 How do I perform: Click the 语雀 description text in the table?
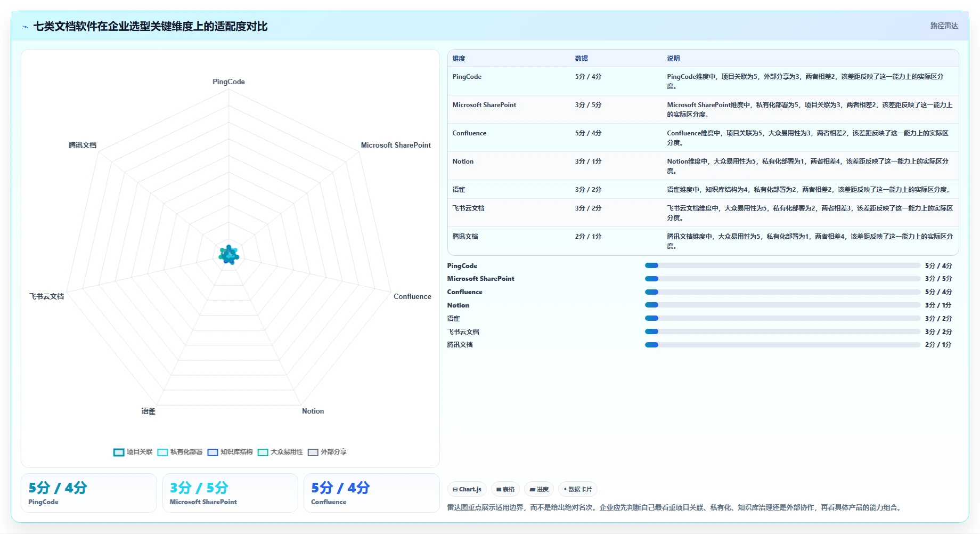click(x=810, y=190)
